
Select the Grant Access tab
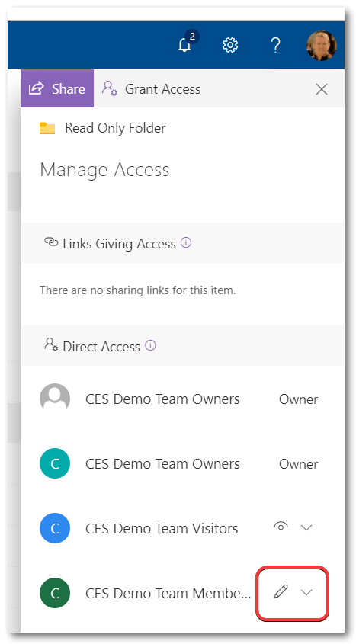(151, 88)
